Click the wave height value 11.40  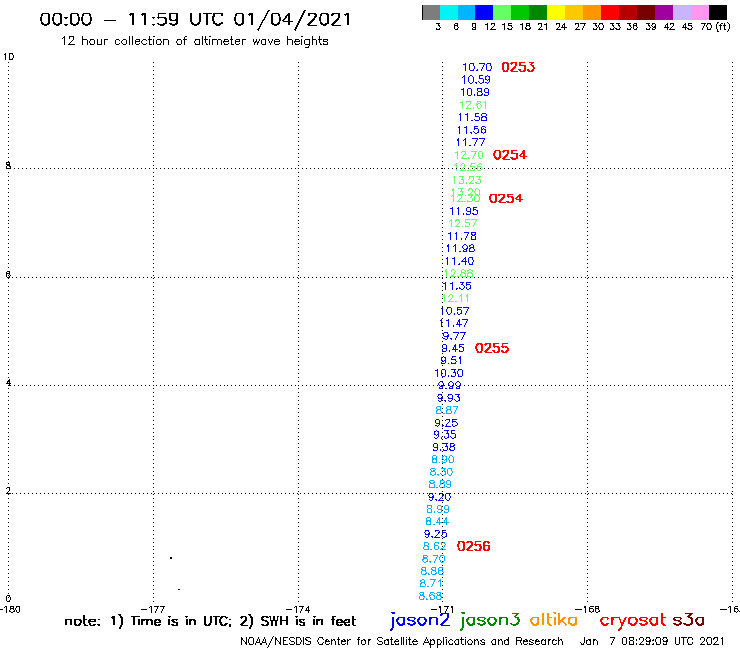[x=460, y=261]
